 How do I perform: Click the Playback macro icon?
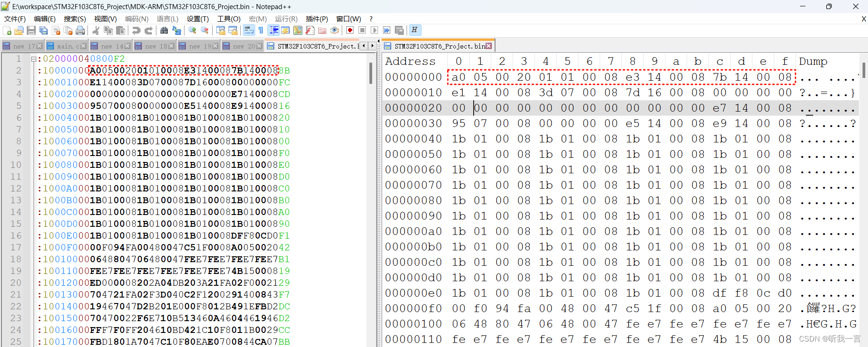(x=374, y=30)
